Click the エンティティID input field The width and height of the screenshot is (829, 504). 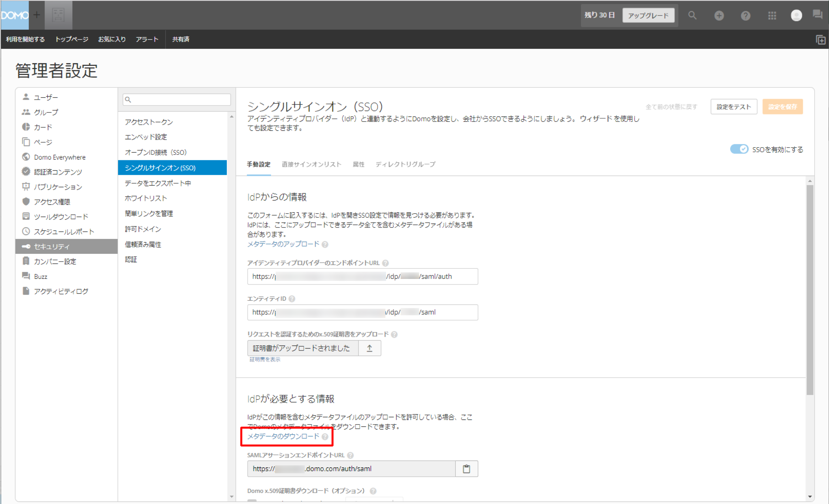pyautogui.click(x=363, y=312)
